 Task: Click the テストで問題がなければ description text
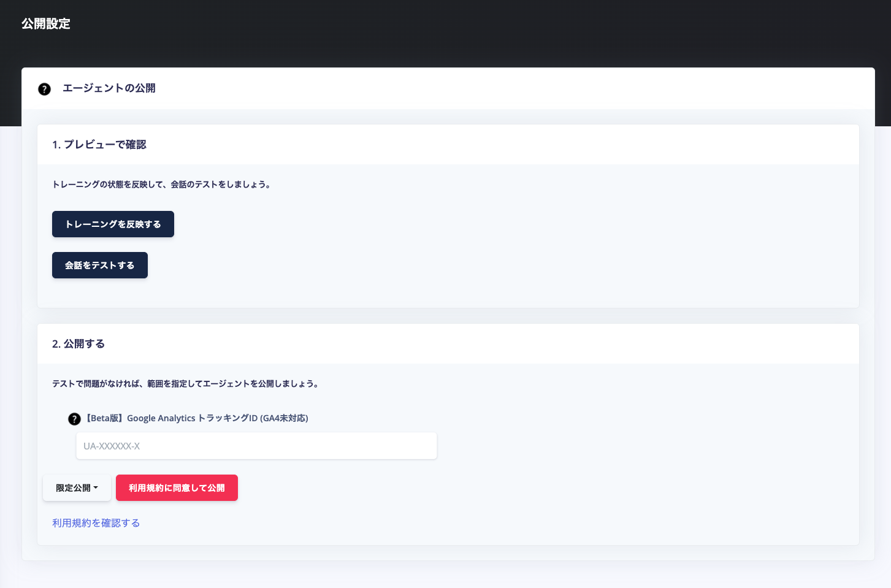[186, 383]
